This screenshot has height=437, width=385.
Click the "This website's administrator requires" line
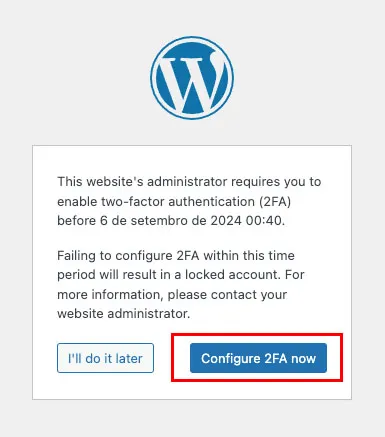click(169, 182)
